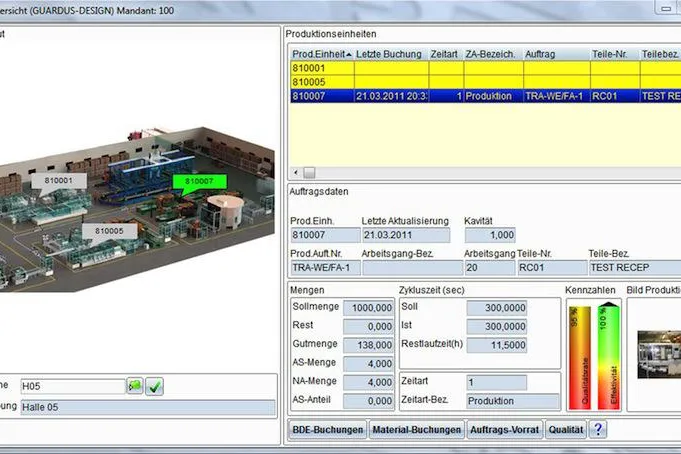Click the ZA-Bezeich. column header
Viewport: 681px width, 454px height.
[x=493, y=54]
